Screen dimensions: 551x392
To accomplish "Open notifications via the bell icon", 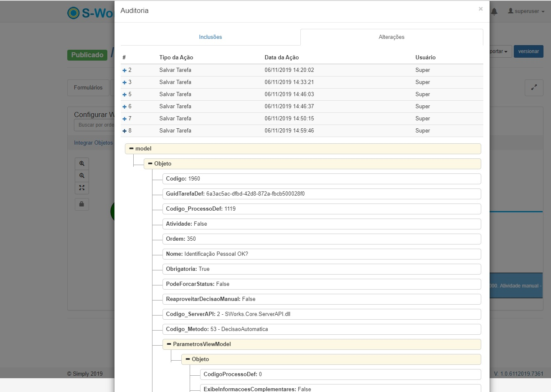I will (494, 11).
